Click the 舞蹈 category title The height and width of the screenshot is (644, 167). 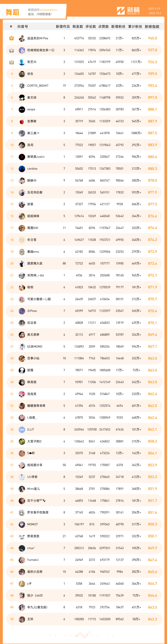pyautogui.click(x=13, y=12)
